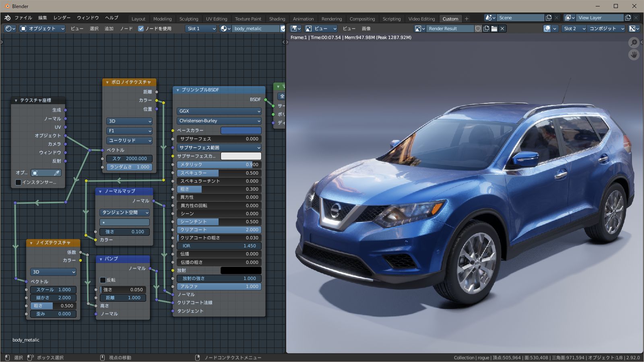
Task: Open the ノード menu in node editor
Action: pos(126,29)
